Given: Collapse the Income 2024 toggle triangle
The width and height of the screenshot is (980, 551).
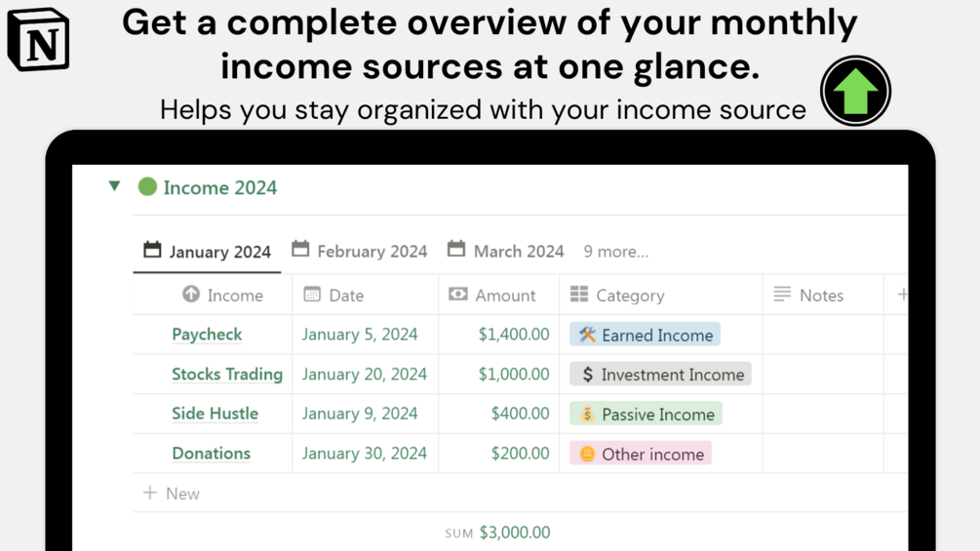Looking at the screenshot, I should [x=115, y=185].
